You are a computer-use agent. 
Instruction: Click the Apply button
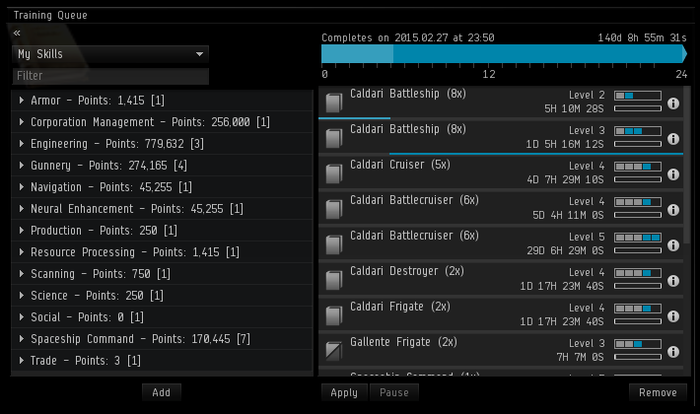pos(344,392)
